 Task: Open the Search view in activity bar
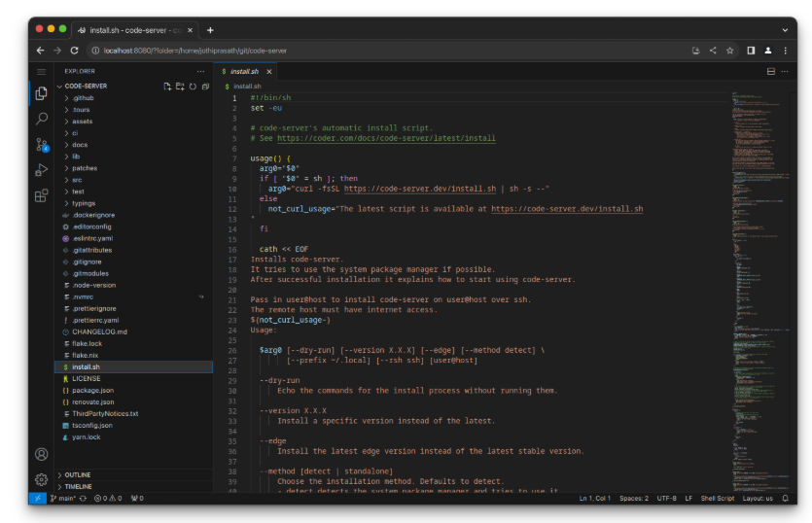click(41, 119)
